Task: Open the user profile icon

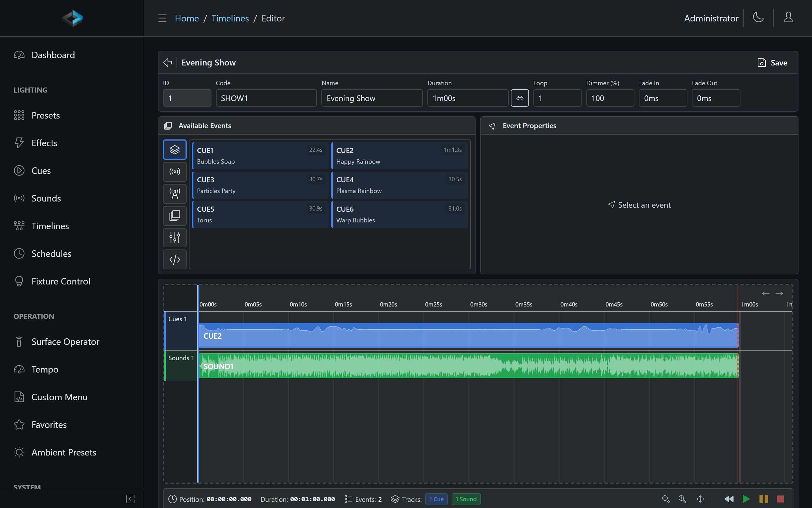Action: [x=789, y=17]
